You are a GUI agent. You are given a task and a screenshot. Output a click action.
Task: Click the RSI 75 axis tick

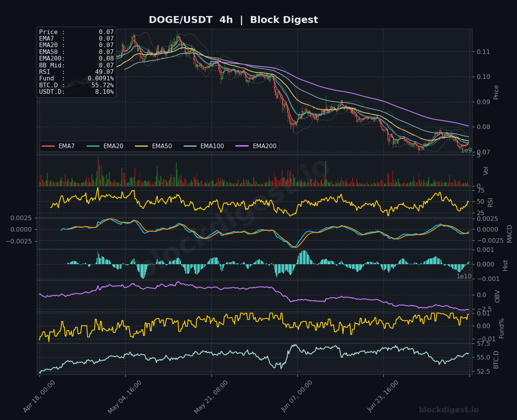[481, 191]
